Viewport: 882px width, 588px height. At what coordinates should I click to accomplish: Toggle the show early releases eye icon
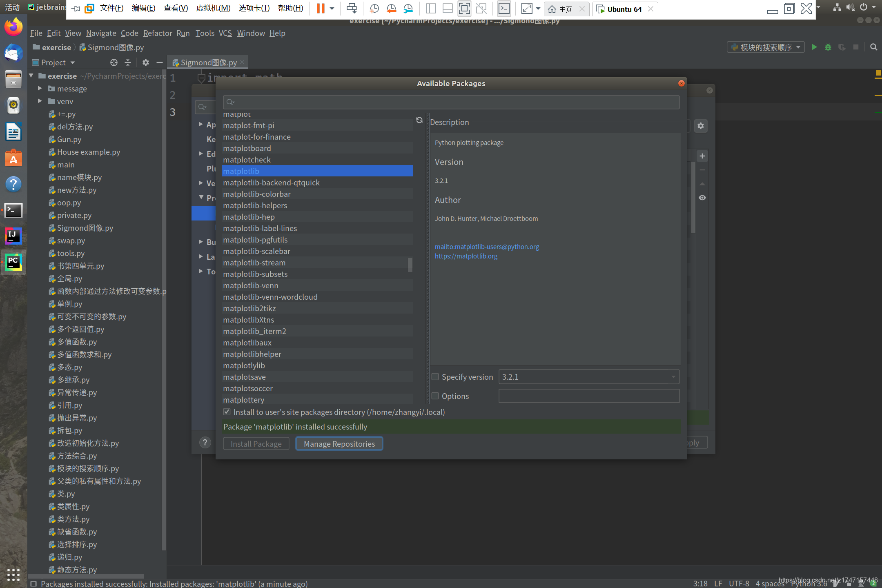(702, 198)
